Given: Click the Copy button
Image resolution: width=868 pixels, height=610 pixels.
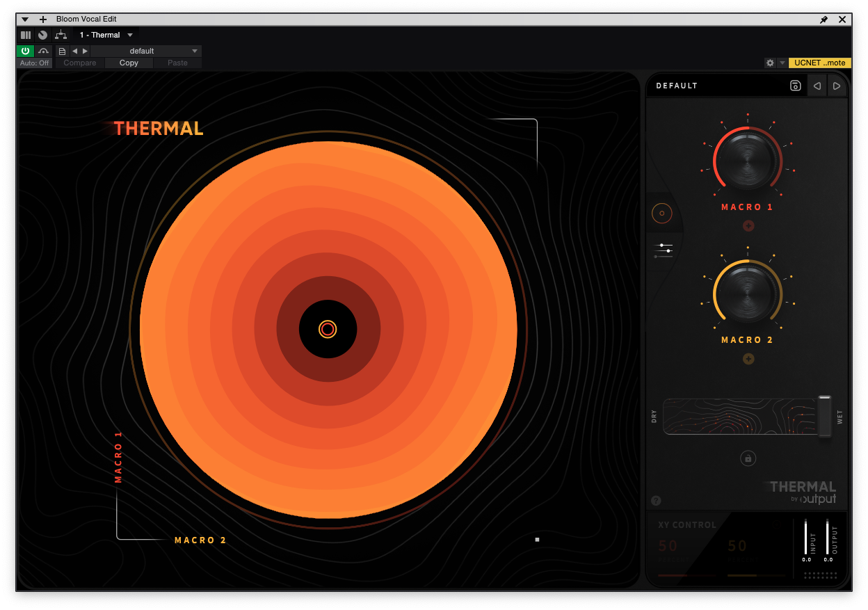Looking at the screenshot, I should click(x=129, y=63).
